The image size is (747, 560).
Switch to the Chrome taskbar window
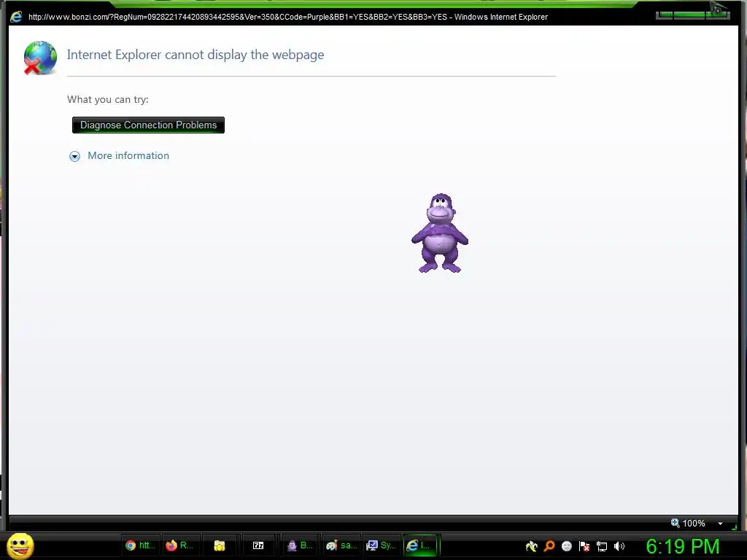click(140, 545)
